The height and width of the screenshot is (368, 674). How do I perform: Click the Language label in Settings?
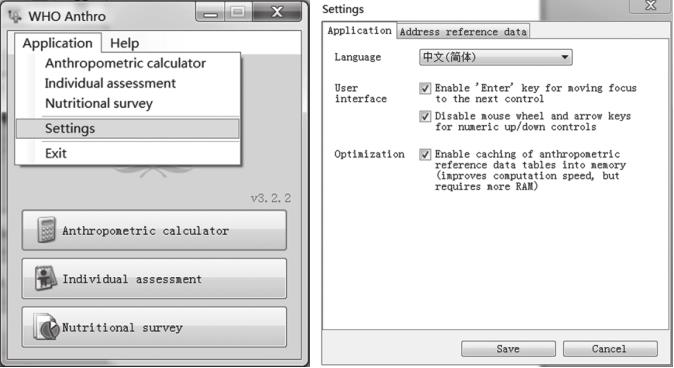pyautogui.click(x=358, y=58)
